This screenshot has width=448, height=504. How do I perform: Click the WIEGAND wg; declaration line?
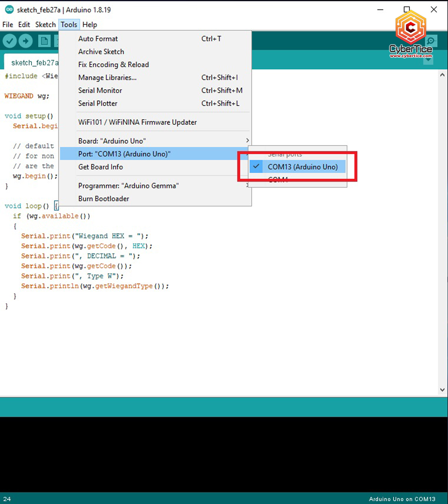[x=27, y=96]
